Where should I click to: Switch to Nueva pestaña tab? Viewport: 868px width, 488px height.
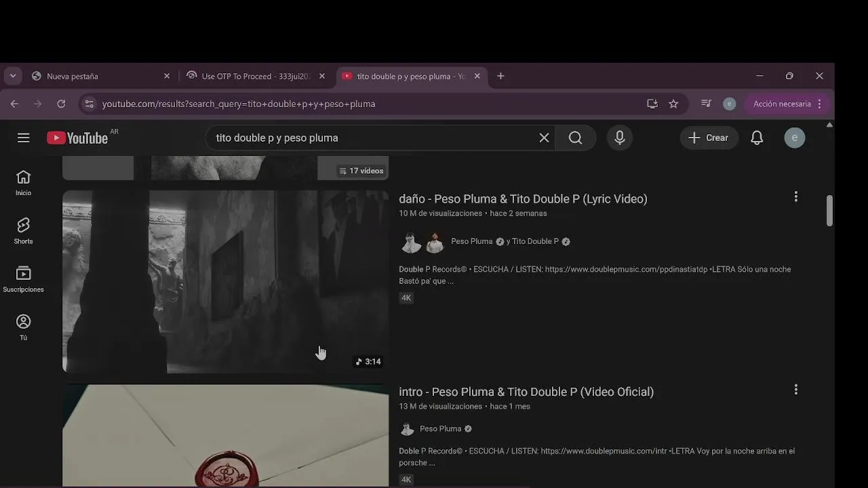coord(100,76)
